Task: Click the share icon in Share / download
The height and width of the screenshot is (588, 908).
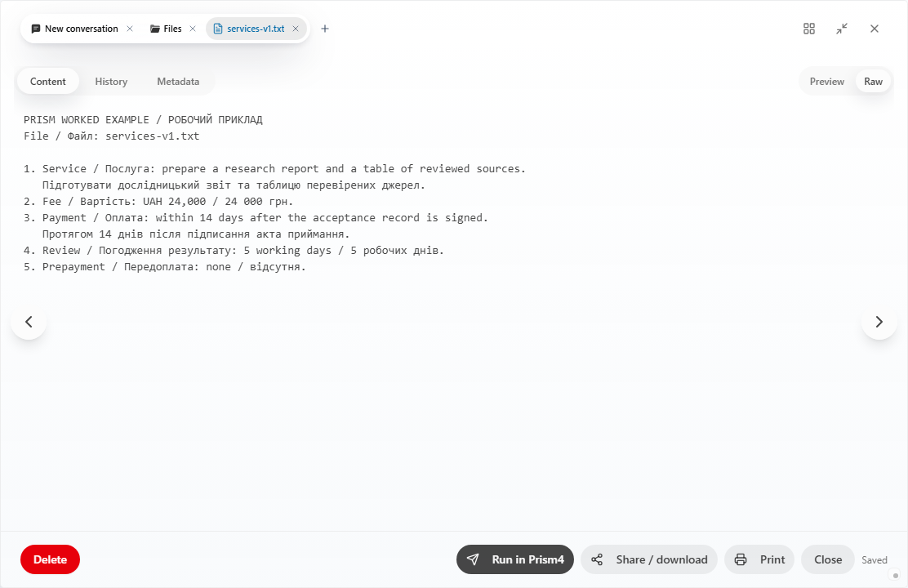Action: 597,559
